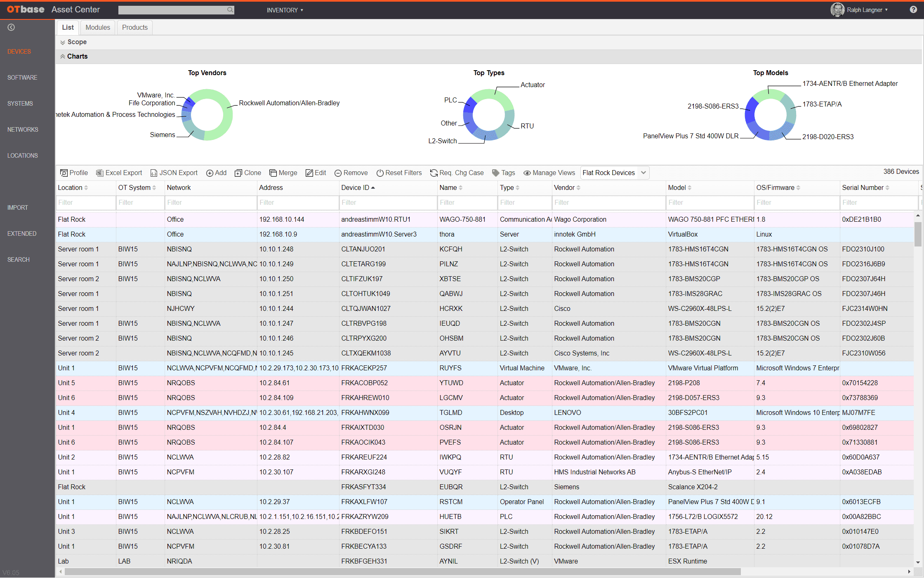Click the horizontal table scrollbar thumb

403,572
